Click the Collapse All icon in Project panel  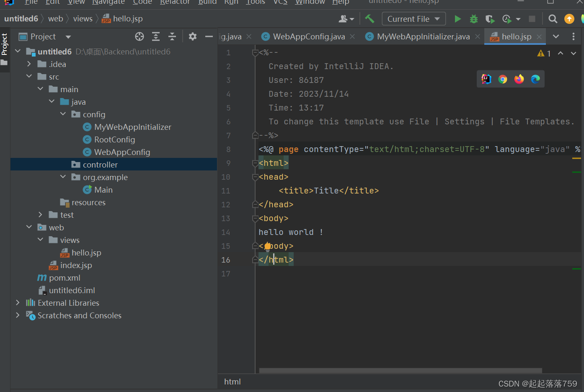pos(172,36)
